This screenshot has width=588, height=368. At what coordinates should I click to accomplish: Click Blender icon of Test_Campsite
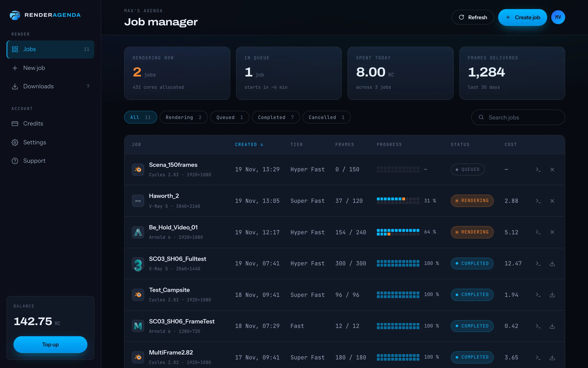point(138,294)
